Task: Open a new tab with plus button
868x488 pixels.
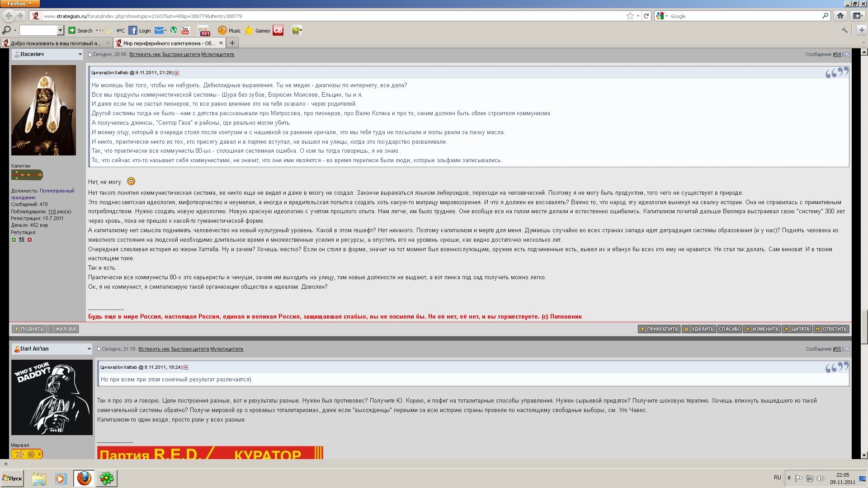Action: (232, 43)
